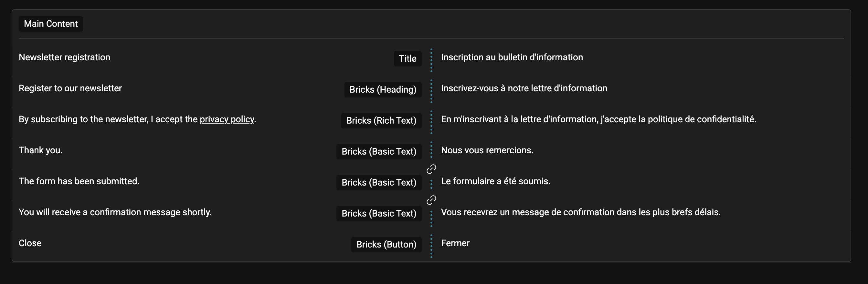
Task: Select translation 'Le formulaire a été soumis.'
Action: (496, 181)
